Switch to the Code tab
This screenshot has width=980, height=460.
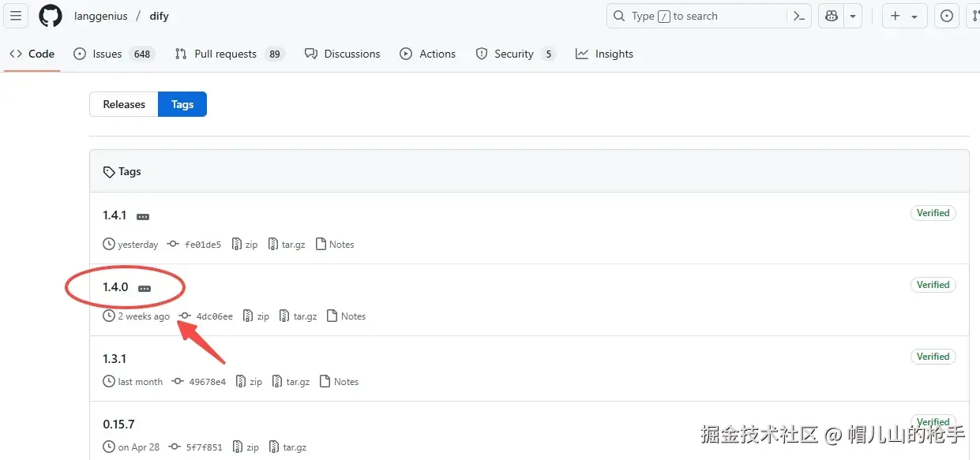(32, 54)
